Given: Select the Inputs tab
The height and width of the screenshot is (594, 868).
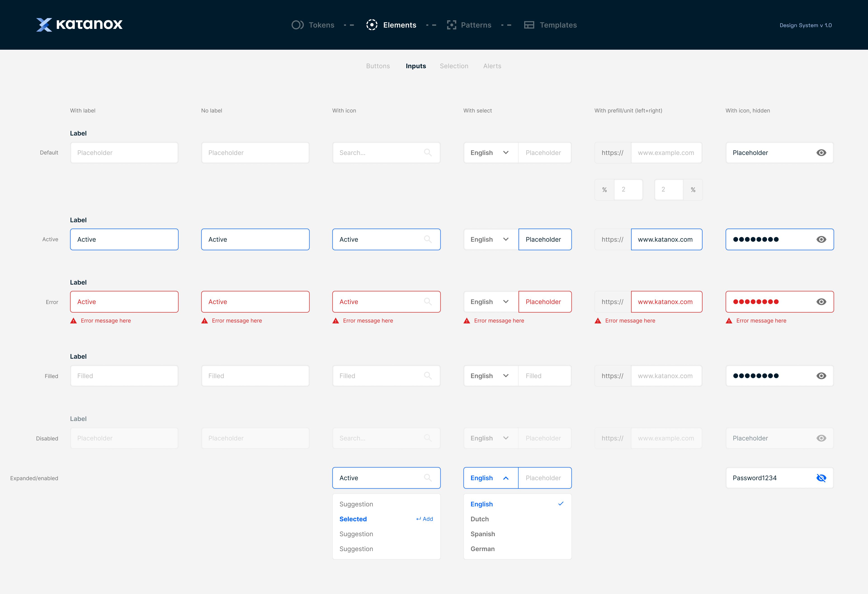Looking at the screenshot, I should point(416,66).
